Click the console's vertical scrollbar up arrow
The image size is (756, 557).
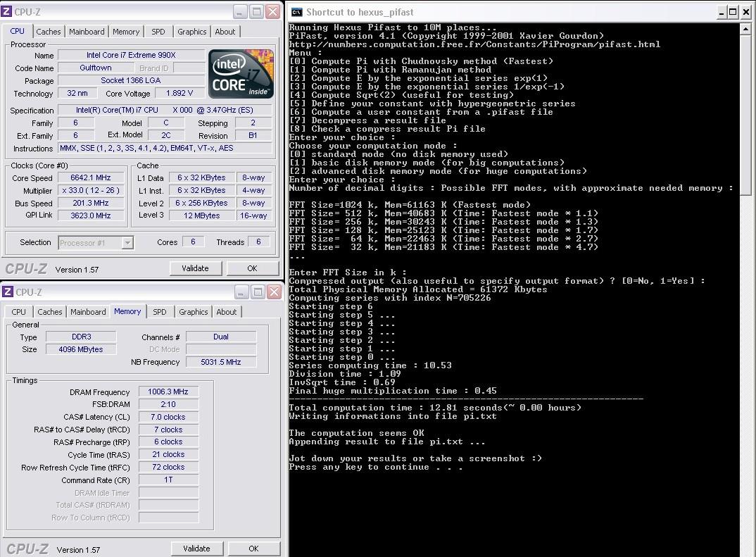click(x=746, y=29)
